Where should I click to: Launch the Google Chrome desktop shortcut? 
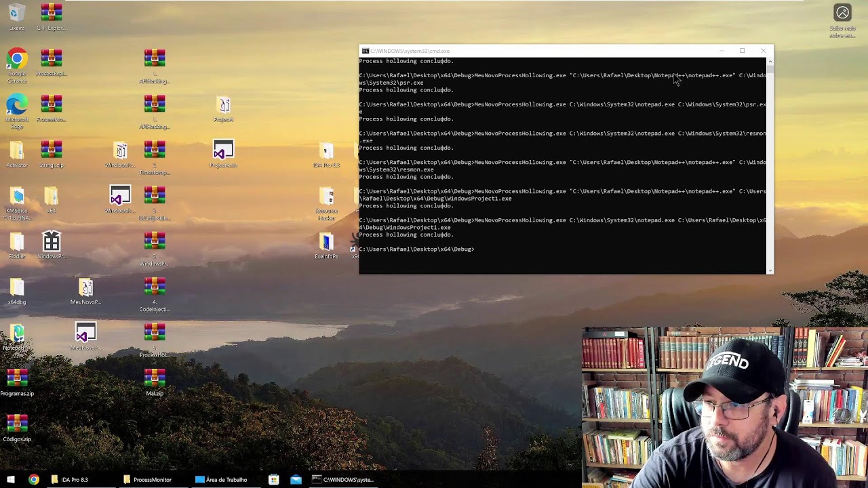tap(17, 59)
